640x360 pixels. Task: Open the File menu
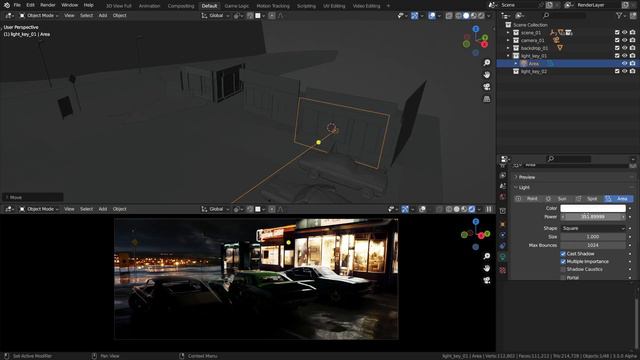point(17,5)
